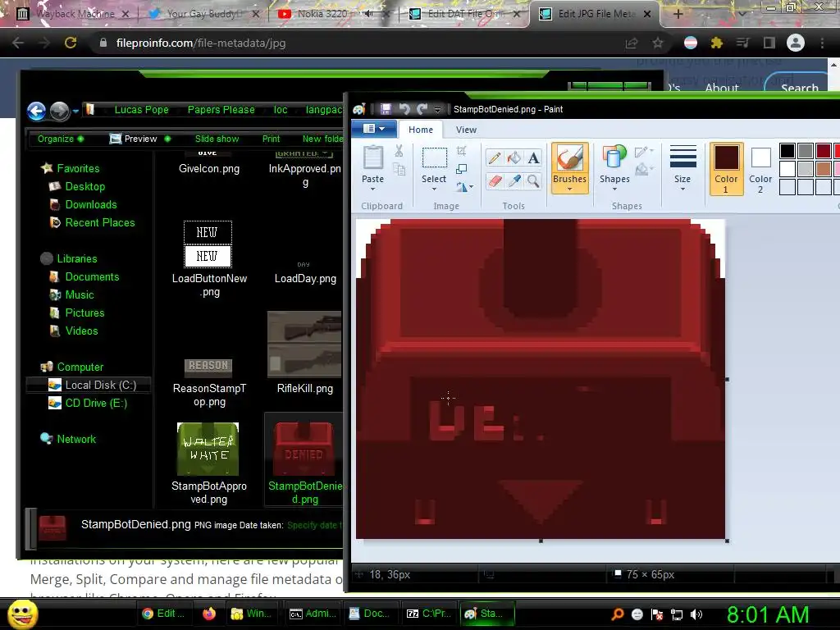Click the About link on the webpage
This screenshot has width=840, height=630.
(x=722, y=87)
